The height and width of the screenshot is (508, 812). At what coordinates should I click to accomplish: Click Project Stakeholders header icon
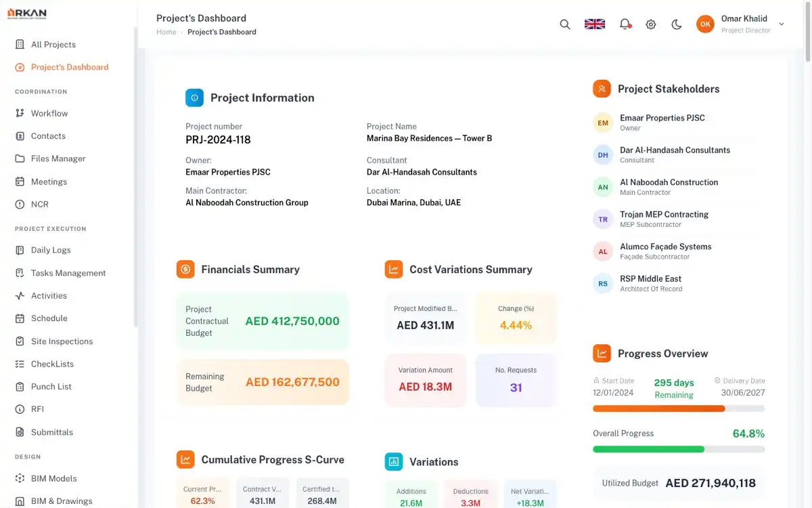[x=602, y=89]
